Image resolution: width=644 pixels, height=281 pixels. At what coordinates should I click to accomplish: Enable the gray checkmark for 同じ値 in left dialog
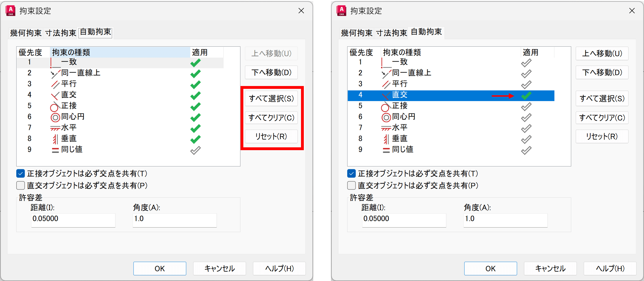195,150
